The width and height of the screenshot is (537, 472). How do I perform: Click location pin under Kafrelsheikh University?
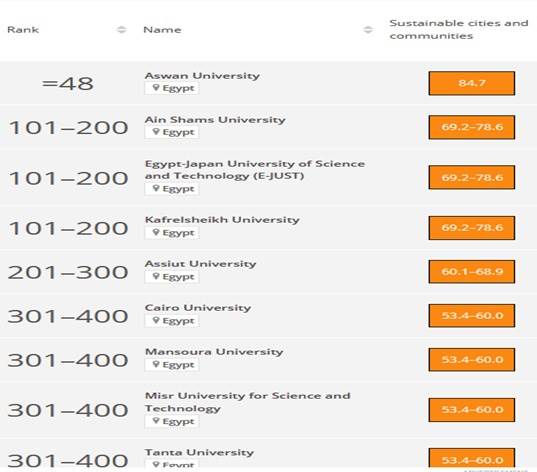156,232
